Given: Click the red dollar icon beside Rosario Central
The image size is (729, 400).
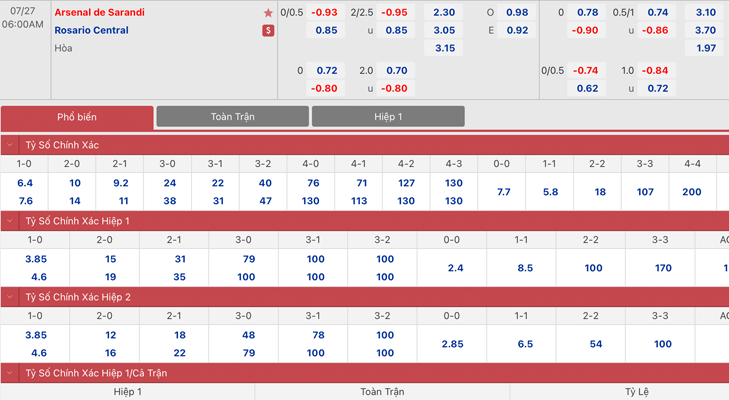Looking at the screenshot, I should (x=268, y=30).
